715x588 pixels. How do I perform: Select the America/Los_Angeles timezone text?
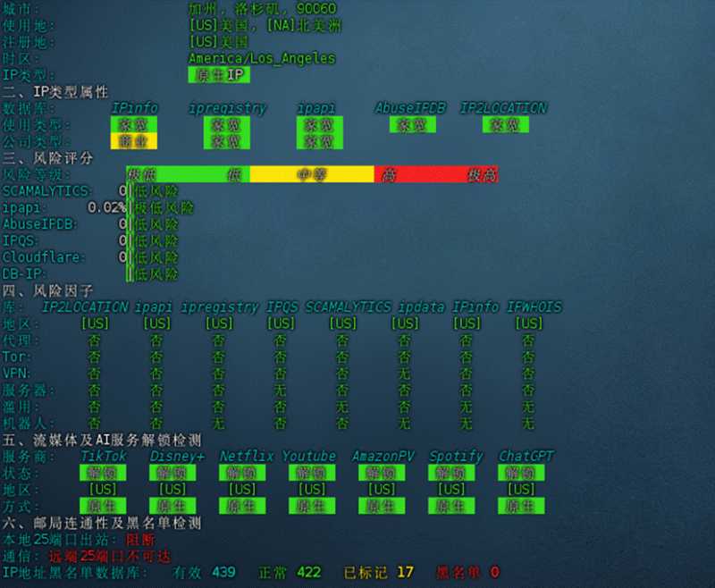click(262, 58)
